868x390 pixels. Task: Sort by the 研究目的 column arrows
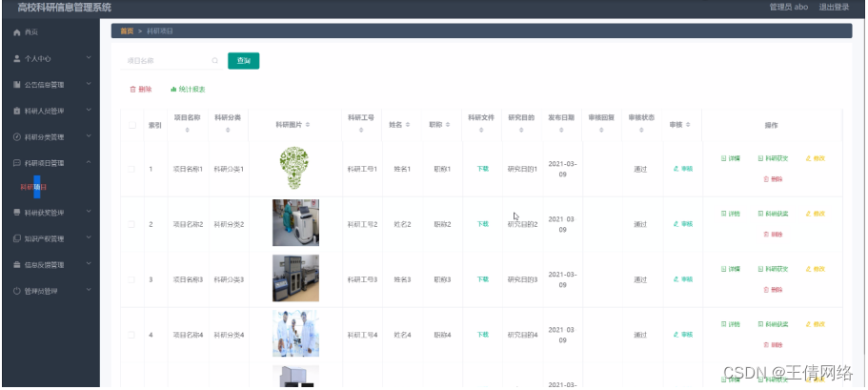[x=521, y=130]
